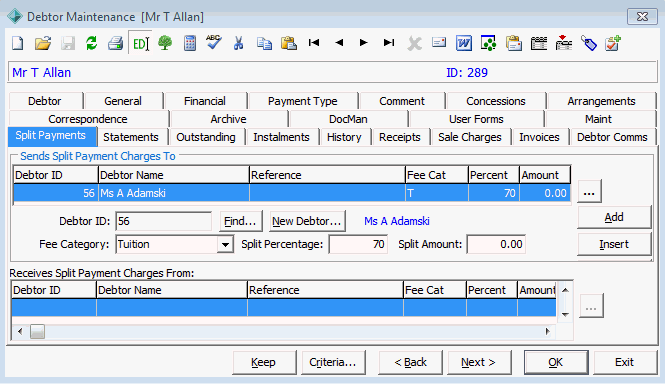Select the Concessions tab
The width and height of the screenshot is (665, 384).
(496, 101)
